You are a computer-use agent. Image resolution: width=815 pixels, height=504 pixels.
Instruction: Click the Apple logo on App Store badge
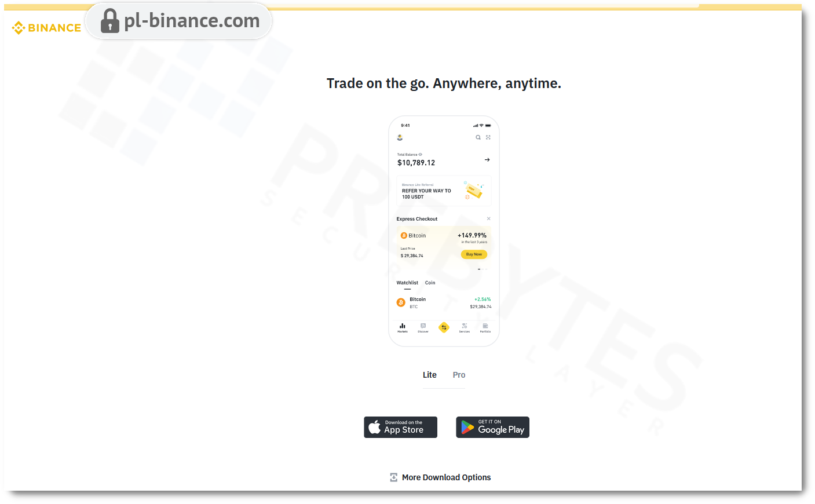point(375,427)
